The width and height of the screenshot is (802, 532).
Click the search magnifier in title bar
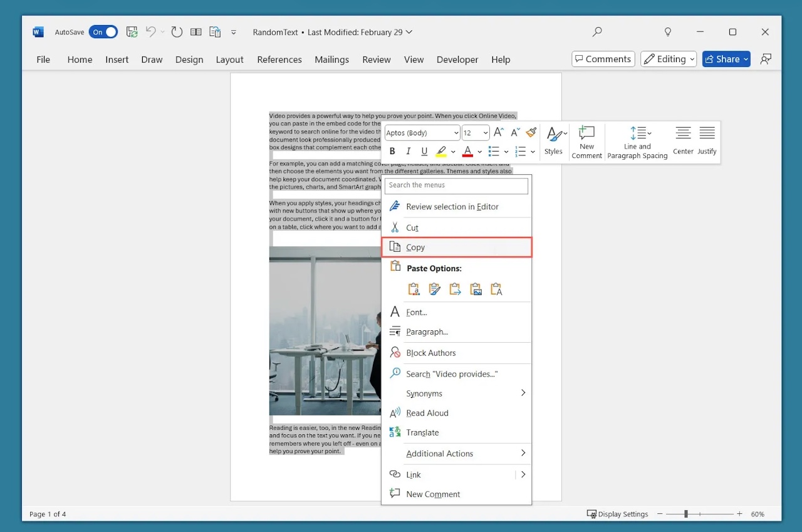pyautogui.click(x=597, y=32)
